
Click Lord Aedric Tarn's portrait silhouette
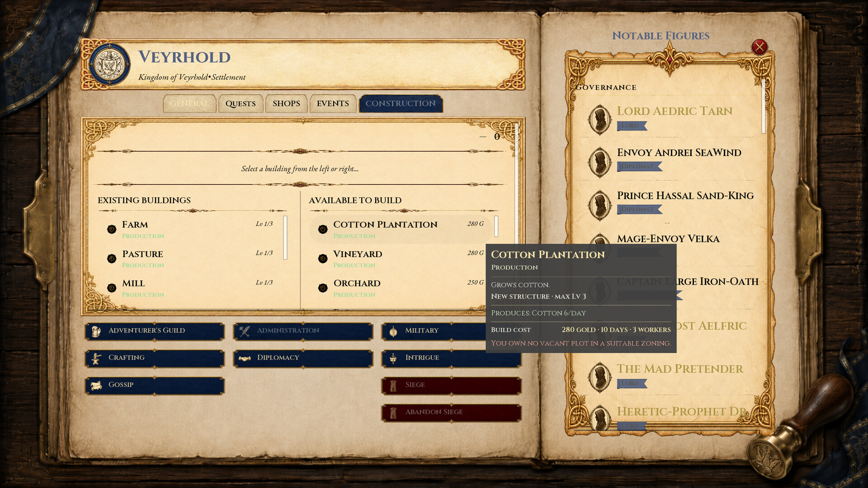600,120
